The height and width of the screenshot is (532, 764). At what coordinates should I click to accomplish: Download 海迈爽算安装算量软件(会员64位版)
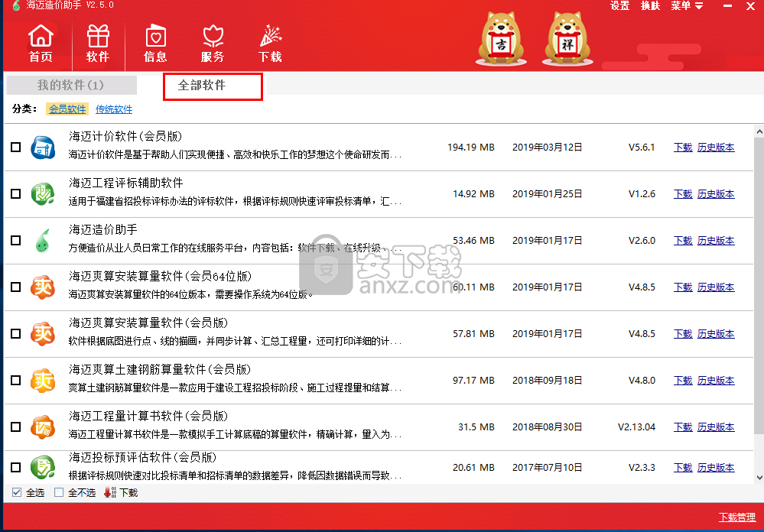tap(683, 287)
